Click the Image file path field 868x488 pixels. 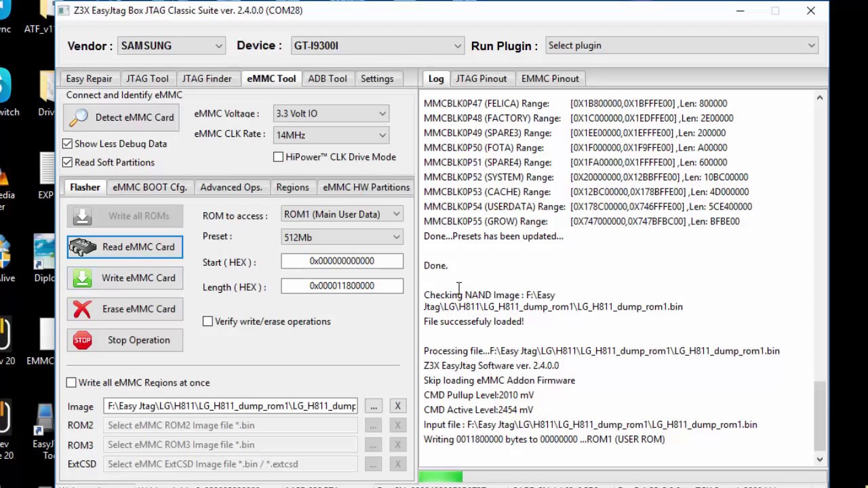(231, 406)
